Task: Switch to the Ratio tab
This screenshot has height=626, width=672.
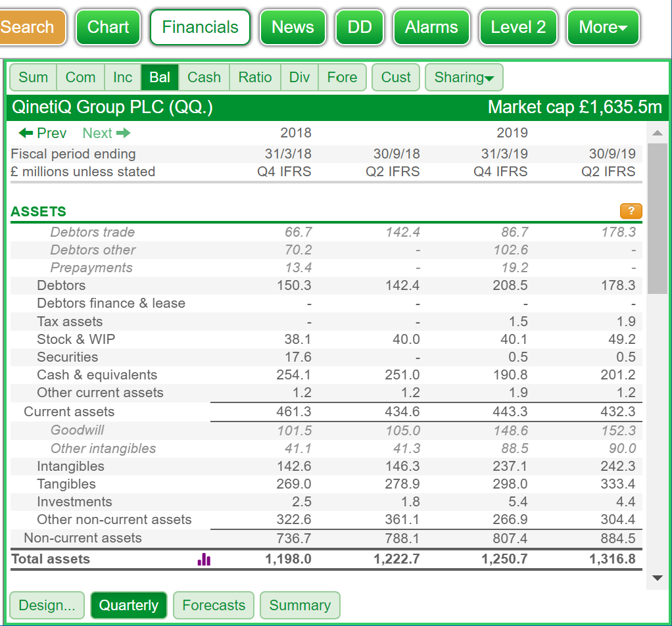Action: click(255, 77)
